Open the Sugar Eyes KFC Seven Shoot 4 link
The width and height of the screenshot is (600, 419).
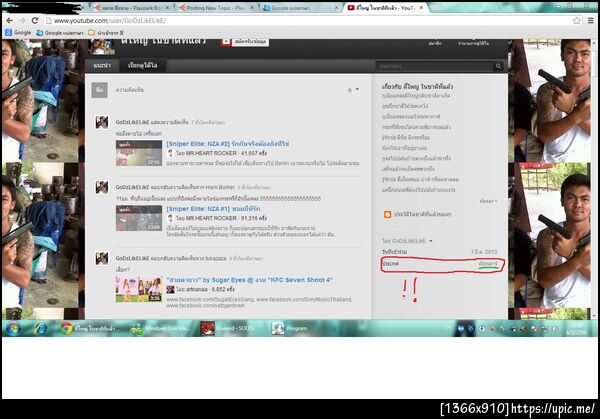[249, 280]
